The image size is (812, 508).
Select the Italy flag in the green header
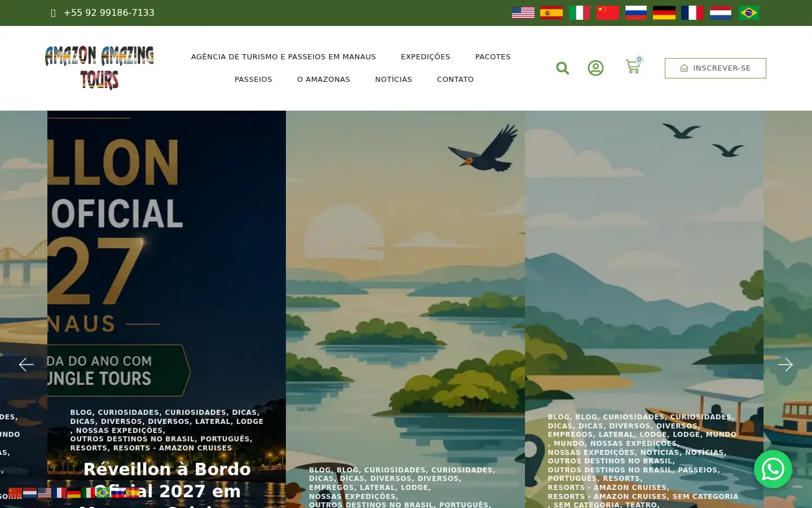point(580,12)
